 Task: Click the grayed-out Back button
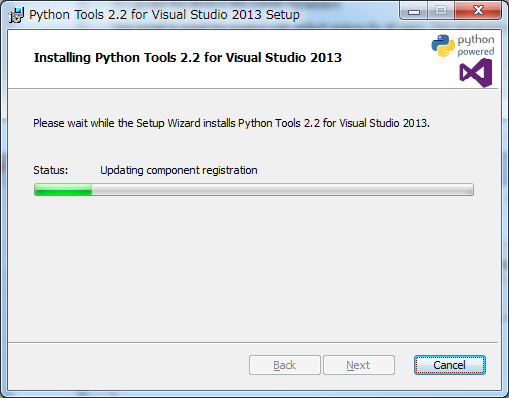pos(285,365)
